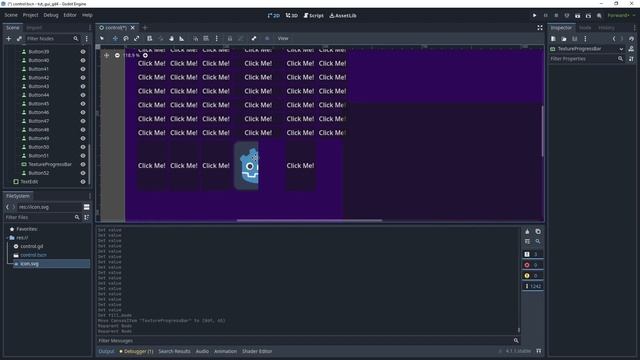
Task: Choose the Scale Mode tool
Action: pos(137,38)
